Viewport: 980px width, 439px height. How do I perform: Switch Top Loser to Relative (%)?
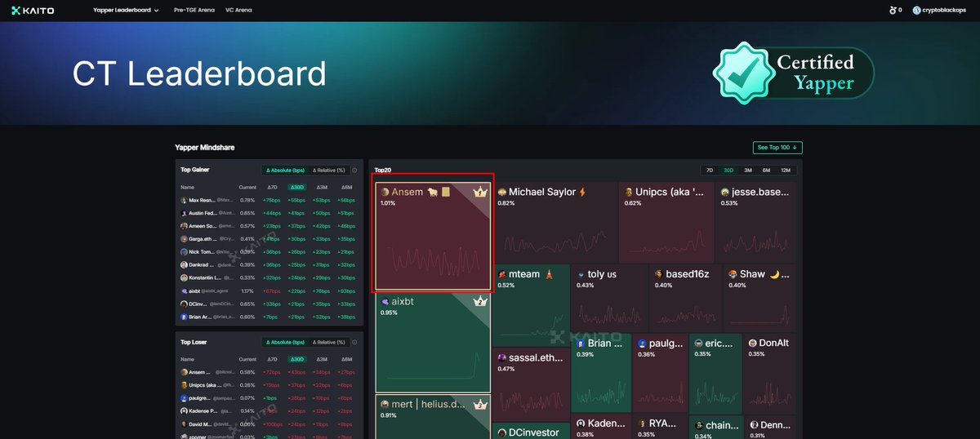click(329, 342)
